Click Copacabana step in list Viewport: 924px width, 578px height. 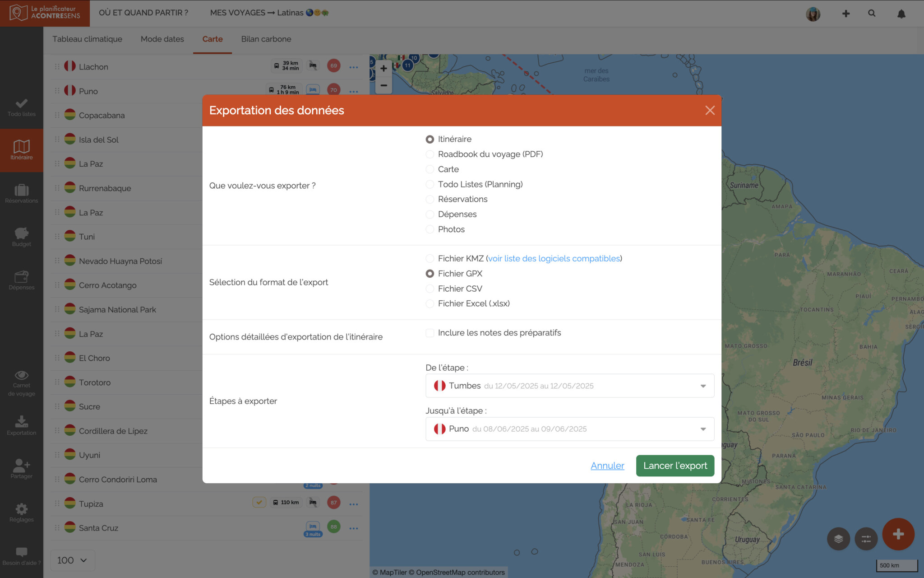point(102,115)
